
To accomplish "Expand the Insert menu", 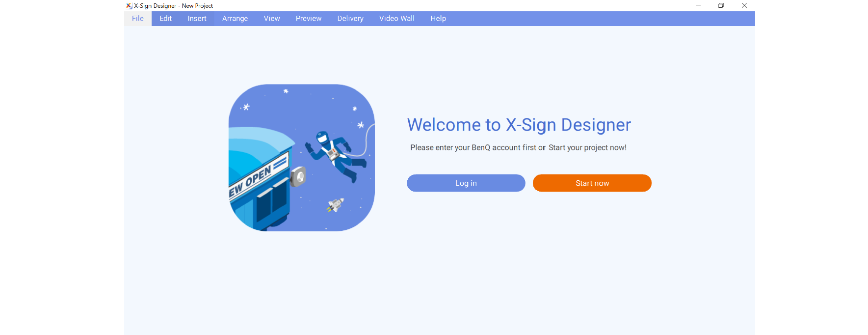I will pyautogui.click(x=197, y=19).
